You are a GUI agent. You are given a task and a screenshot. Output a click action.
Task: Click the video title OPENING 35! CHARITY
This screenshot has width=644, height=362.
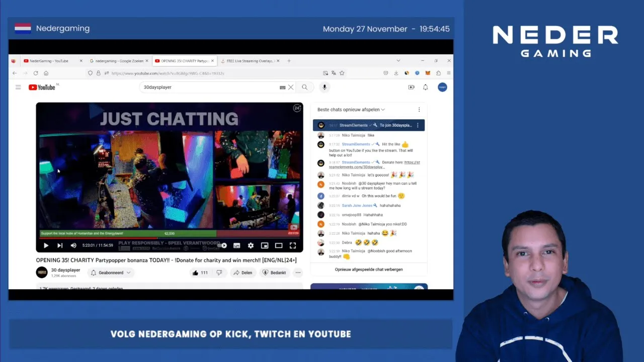pos(166,260)
